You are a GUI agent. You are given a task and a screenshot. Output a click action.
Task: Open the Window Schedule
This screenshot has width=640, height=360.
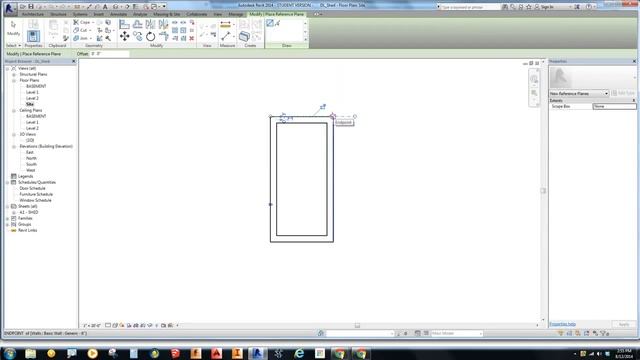[36, 200]
